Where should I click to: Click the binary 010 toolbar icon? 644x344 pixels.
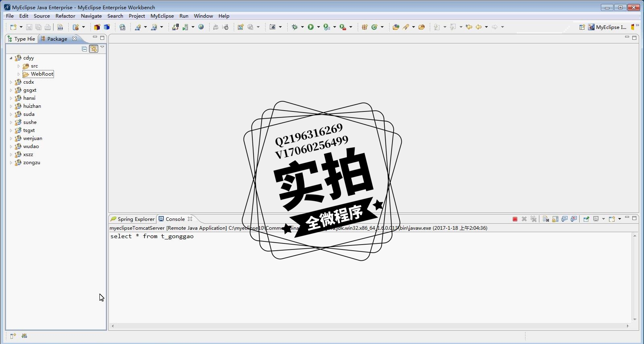tap(60, 27)
